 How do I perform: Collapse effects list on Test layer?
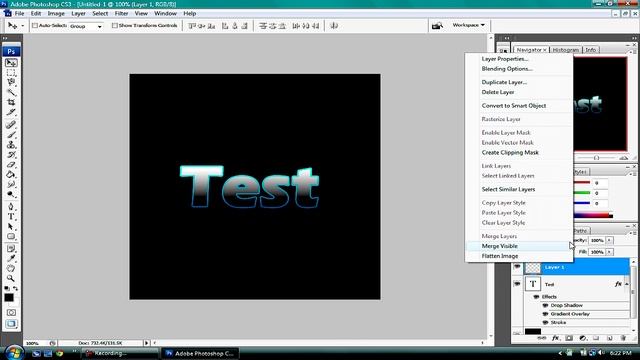[x=627, y=284]
